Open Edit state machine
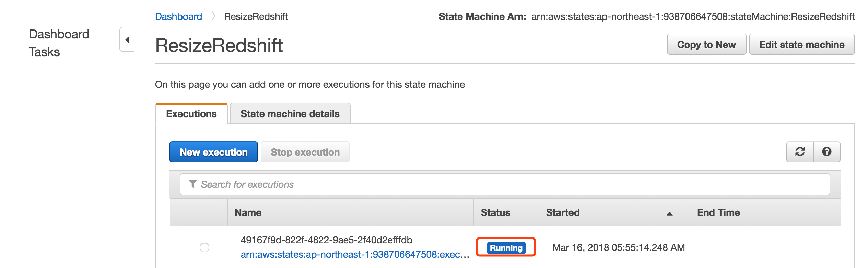The image size is (868, 268). pos(802,44)
